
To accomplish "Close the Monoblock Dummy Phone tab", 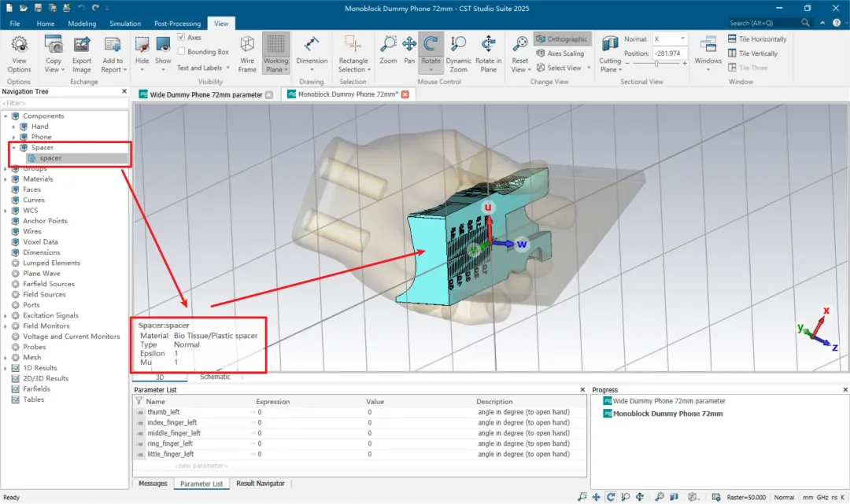I will coord(405,94).
